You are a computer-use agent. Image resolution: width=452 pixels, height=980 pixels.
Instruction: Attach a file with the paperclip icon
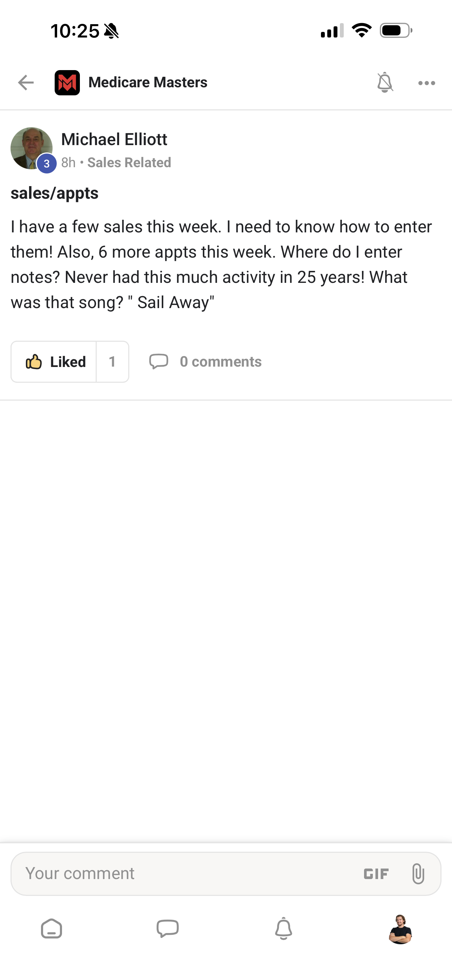coord(418,873)
